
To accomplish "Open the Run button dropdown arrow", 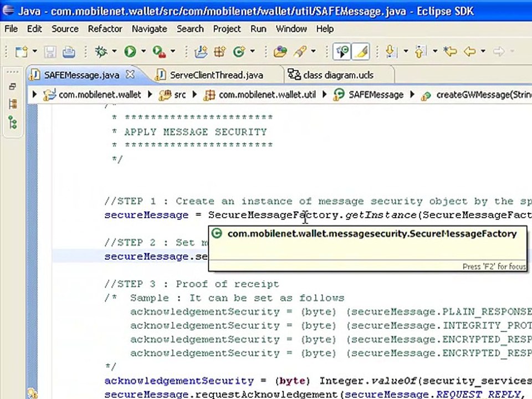I will coord(143,52).
